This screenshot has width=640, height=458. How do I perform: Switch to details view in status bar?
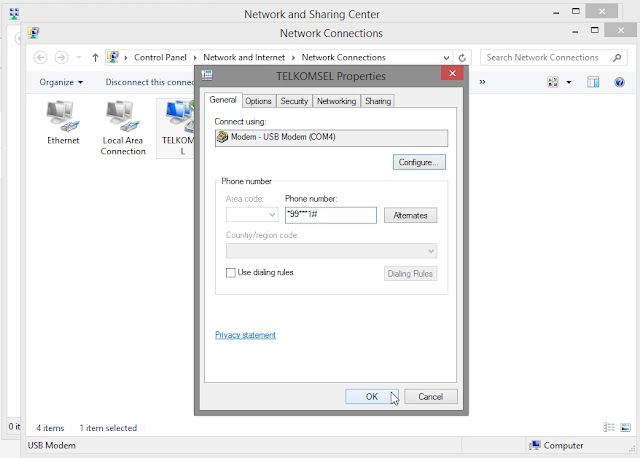point(609,427)
